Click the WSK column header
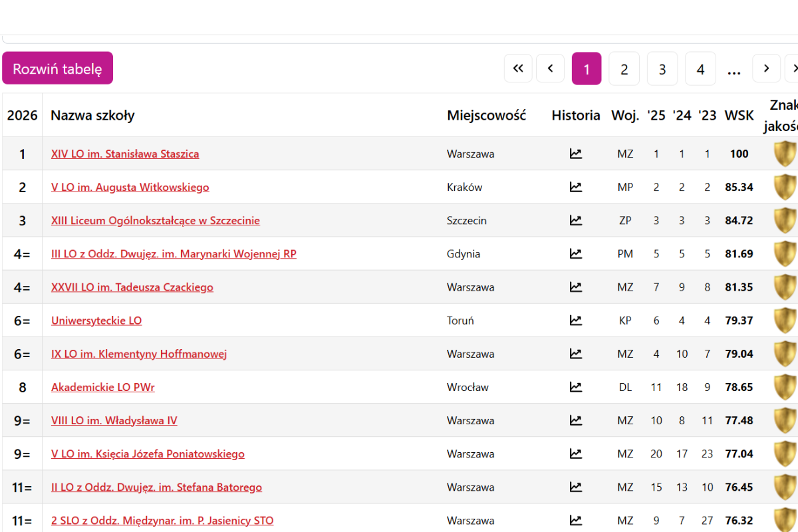 point(739,115)
